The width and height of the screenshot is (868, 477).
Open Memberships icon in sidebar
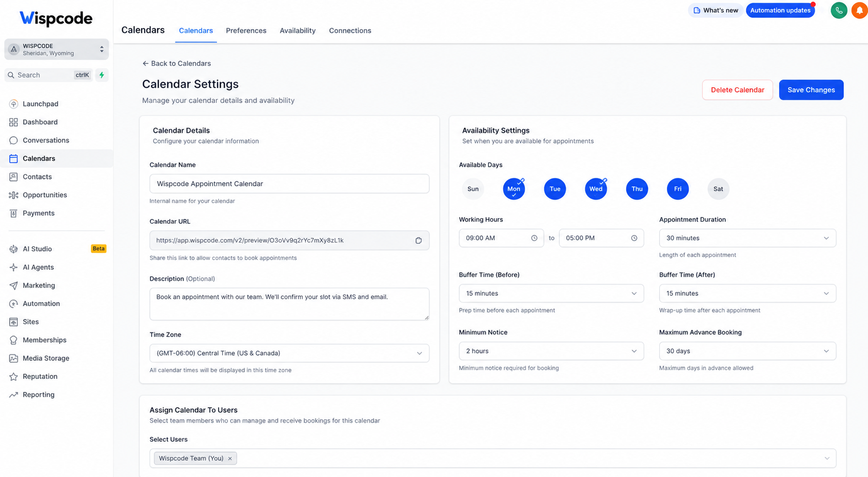pos(13,340)
